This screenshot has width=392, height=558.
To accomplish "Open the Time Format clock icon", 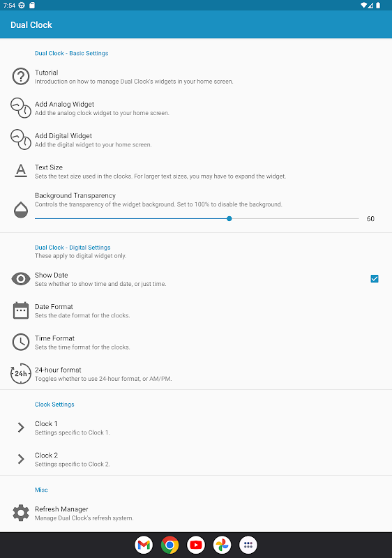I will point(21,342).
